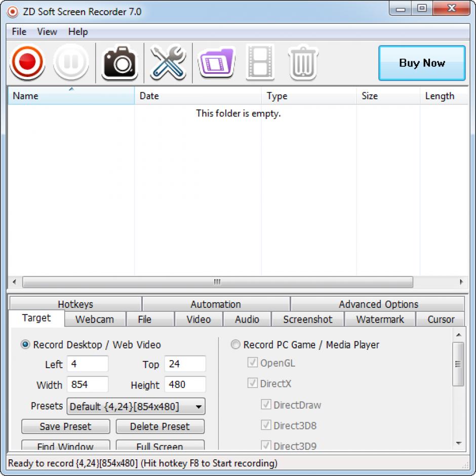The width and height of the screenshot is (476, 476).
Task: Minimize the ZD Soft Screen Recorder window
Action: point(401,9)
